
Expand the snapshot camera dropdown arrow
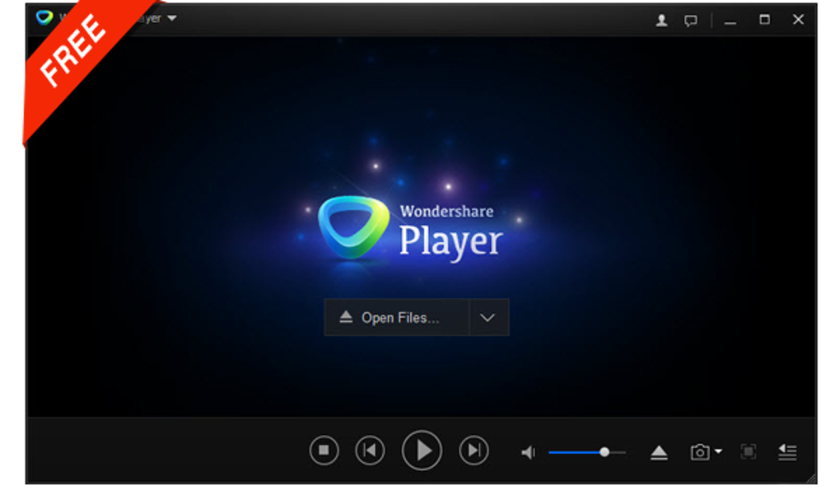point(718,451)
